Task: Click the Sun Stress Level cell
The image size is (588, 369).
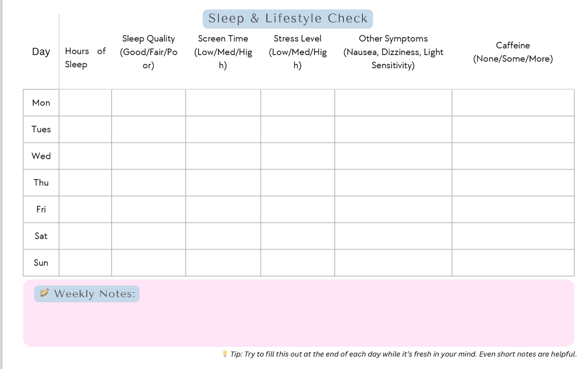Action: pos(298,263)
